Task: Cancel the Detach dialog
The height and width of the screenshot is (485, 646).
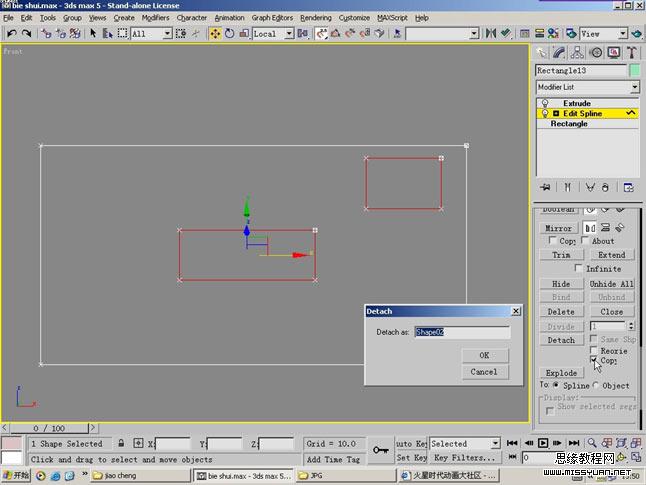Action: pos(485,372)
